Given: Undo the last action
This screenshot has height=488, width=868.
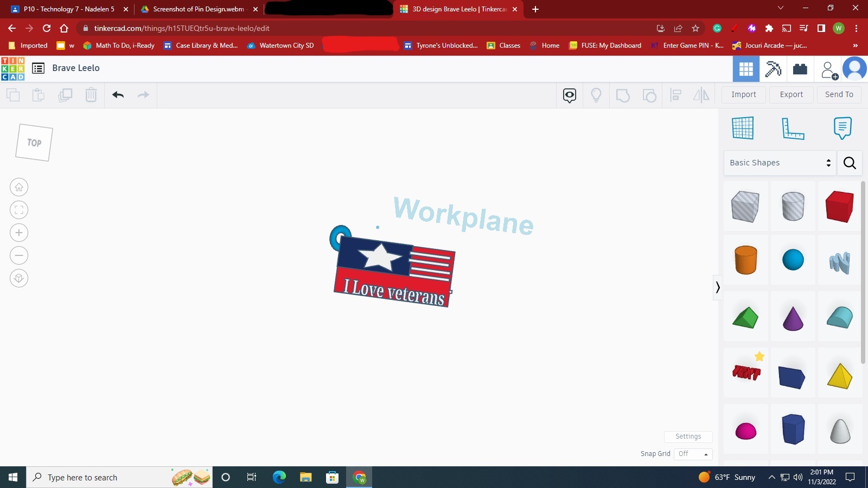Looking at the screenshot, I should click(118, 95).
